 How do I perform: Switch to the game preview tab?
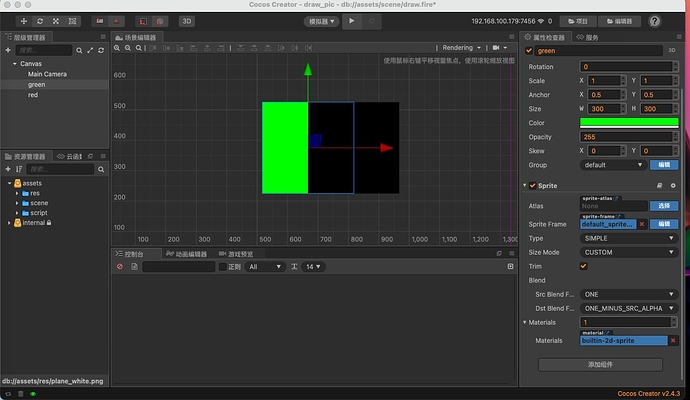click(x=236, y=254)
